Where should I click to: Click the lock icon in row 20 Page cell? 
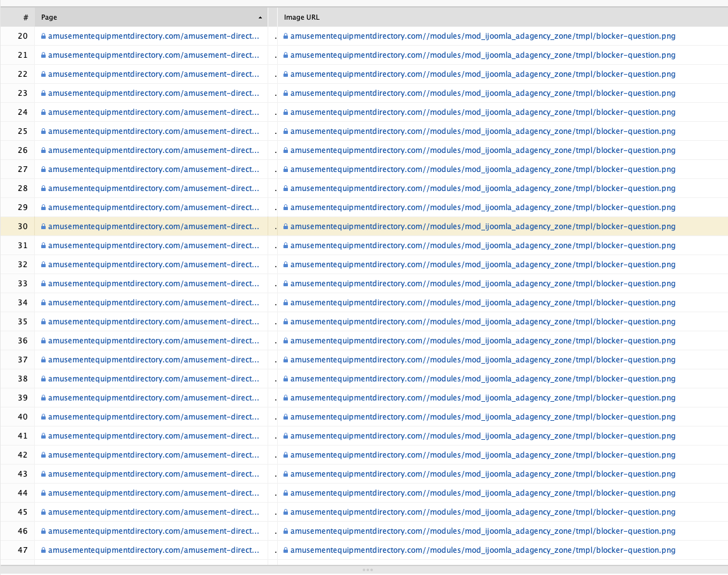tap(43, 36)
